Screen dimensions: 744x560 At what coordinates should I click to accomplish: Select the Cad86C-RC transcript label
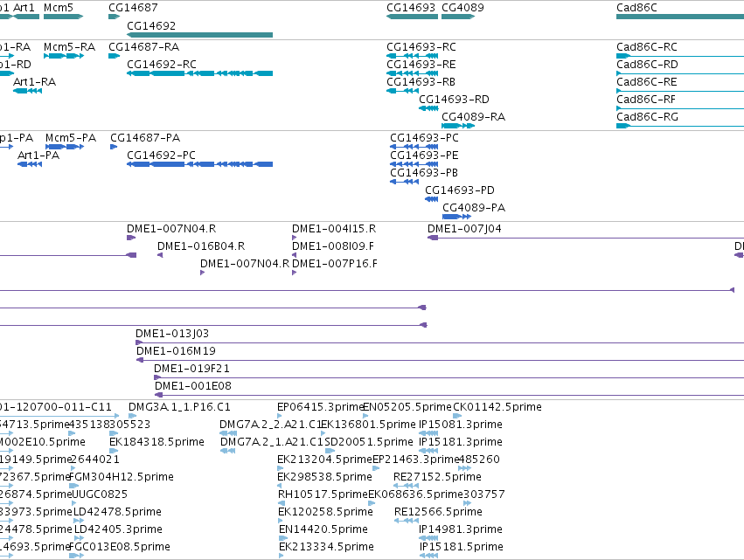point(647,47)
